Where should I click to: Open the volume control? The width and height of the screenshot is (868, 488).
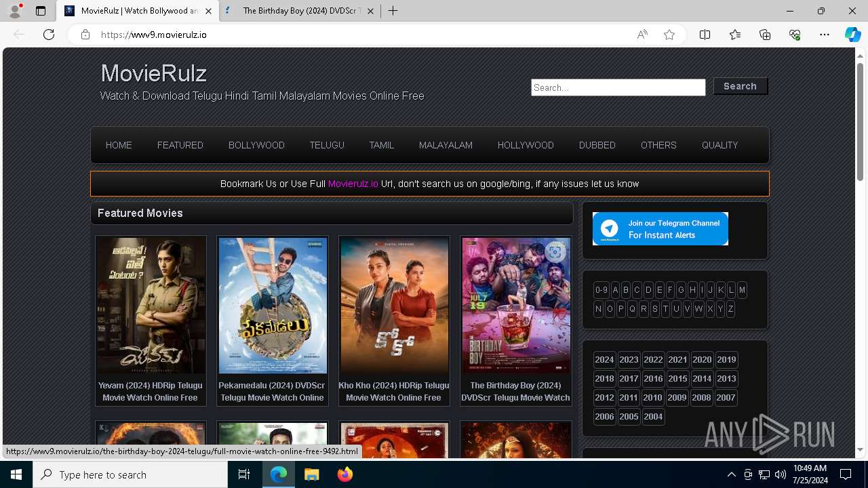point(780,474)
